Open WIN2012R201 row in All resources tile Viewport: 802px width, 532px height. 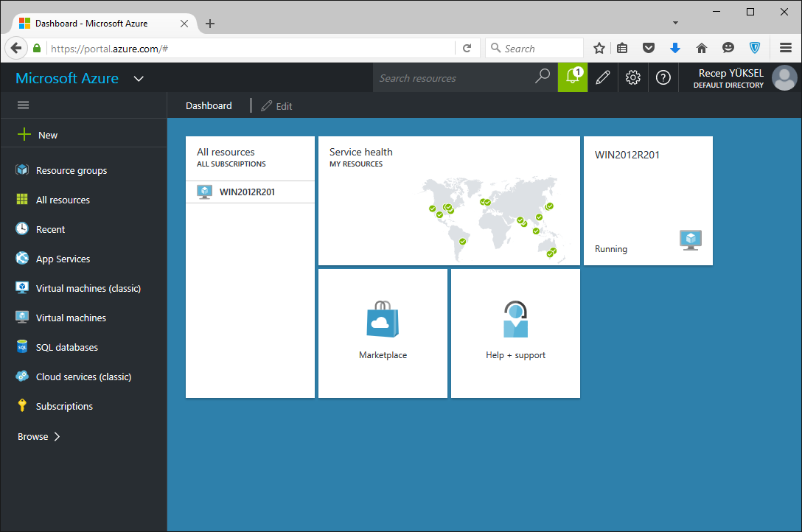(x=250, y=192)
